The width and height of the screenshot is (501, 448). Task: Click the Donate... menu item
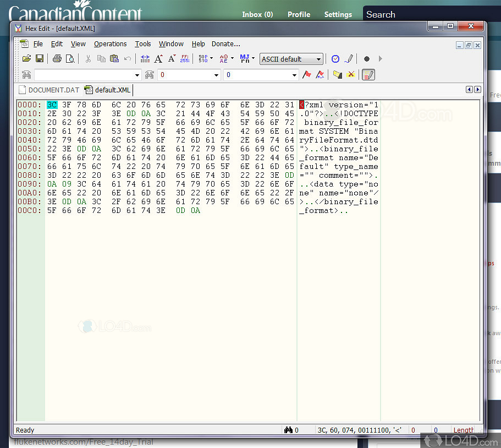[x=226, y=44]
